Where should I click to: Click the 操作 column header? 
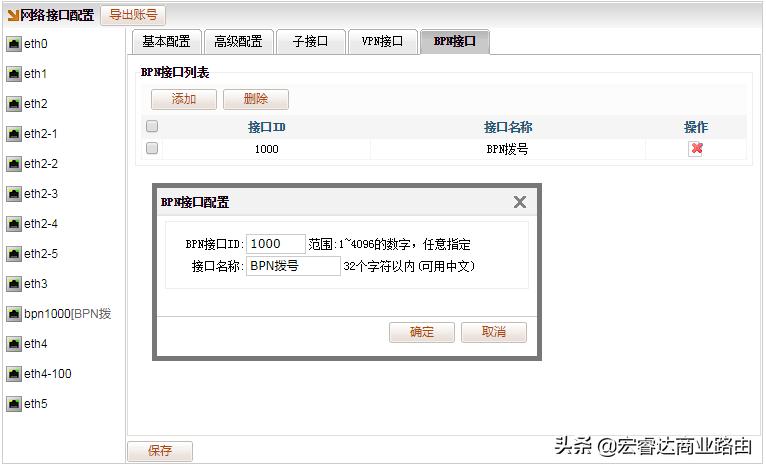696,128
